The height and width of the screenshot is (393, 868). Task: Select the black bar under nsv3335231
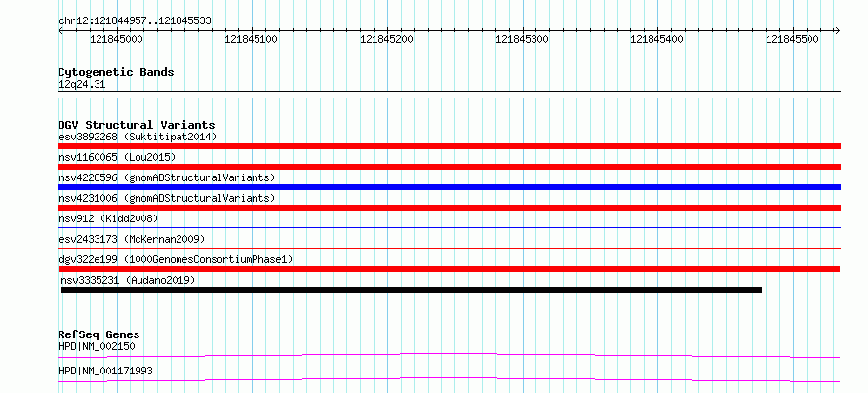[x=412, y=290]
